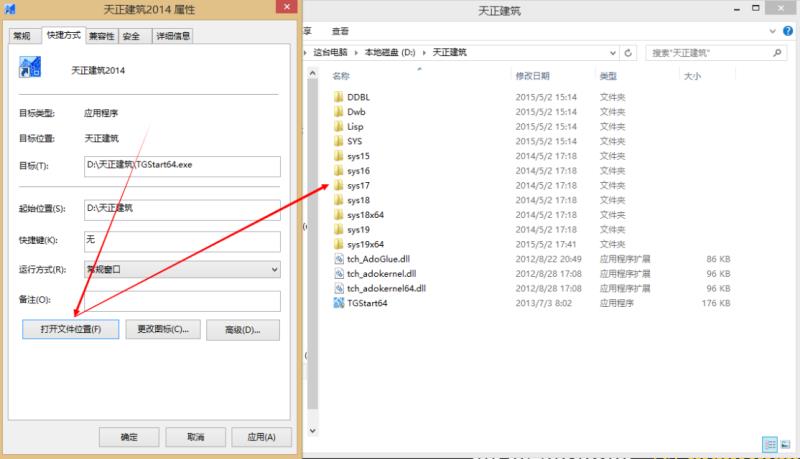The width and height of the screenshot is (800, 459).
Task: Select the TGStart64 application icon
Action: click(x=339, y=303)
